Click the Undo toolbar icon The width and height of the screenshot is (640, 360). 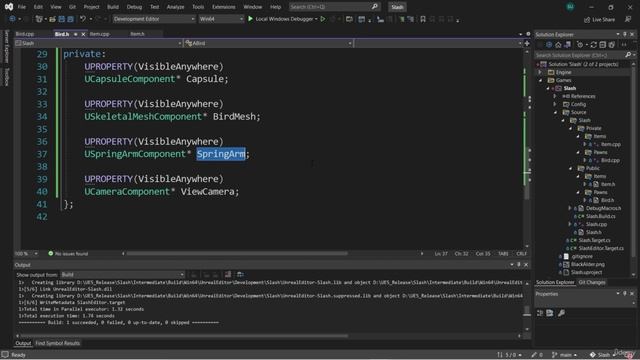[x=83, y=19]
